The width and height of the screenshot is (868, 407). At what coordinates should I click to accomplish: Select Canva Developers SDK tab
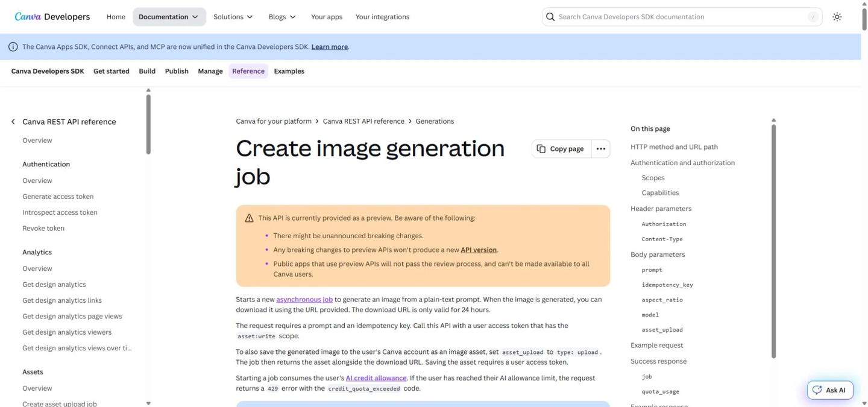point(48,71)
